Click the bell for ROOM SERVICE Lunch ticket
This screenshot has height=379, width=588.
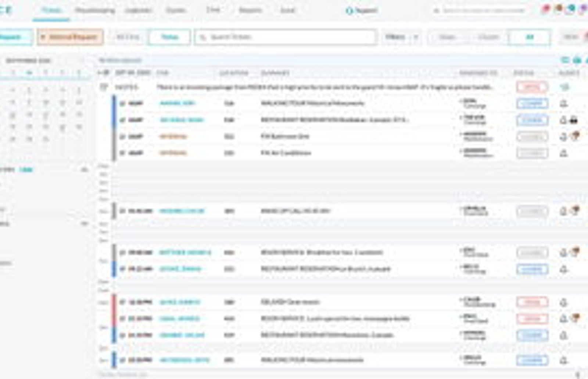(x=563, y=319)
